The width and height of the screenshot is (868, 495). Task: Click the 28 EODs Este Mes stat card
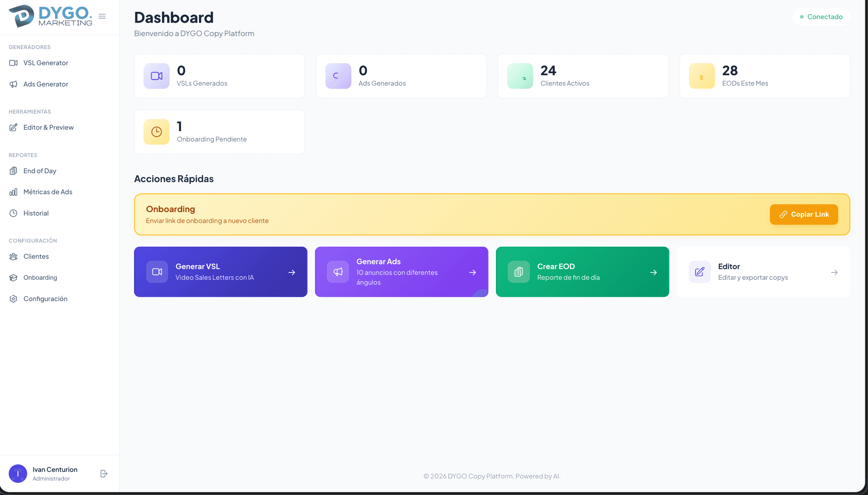pyautogui.click(x=765, y=76)
